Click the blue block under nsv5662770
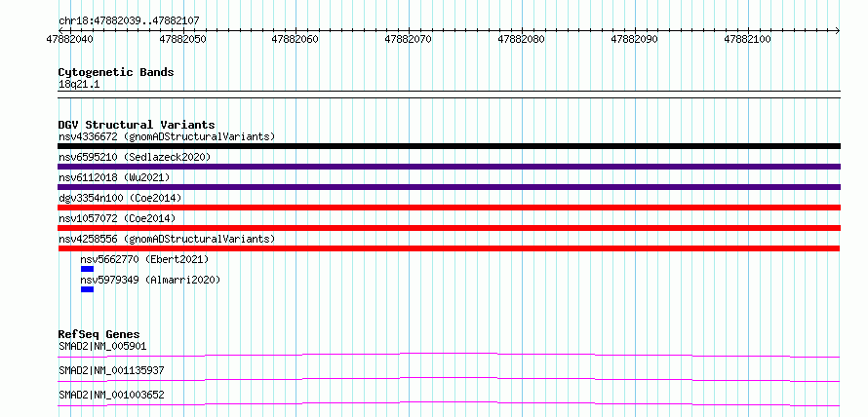Viewport: 868px width, 417px height. 88,269
